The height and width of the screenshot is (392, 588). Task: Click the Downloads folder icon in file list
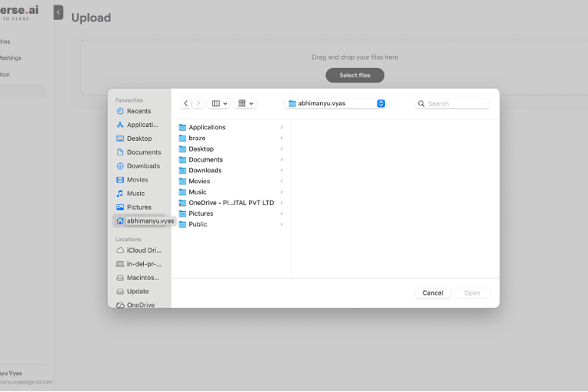click(x=183, y=170)
